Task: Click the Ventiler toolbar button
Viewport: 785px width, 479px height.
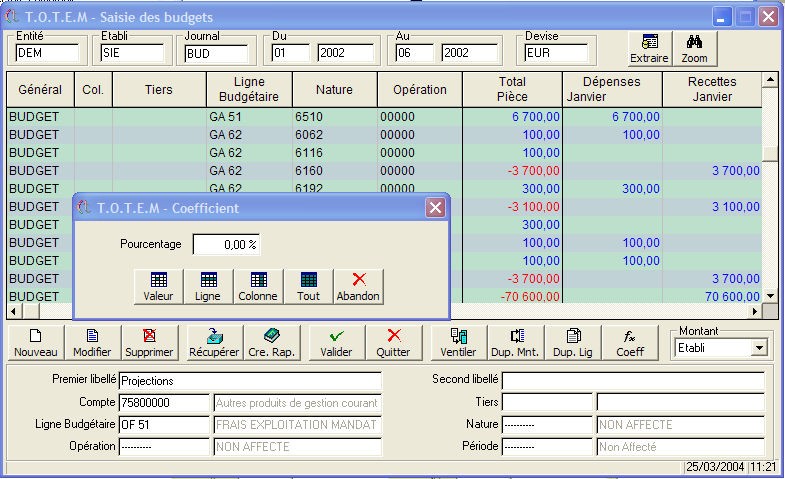Action: coord(459,342)
